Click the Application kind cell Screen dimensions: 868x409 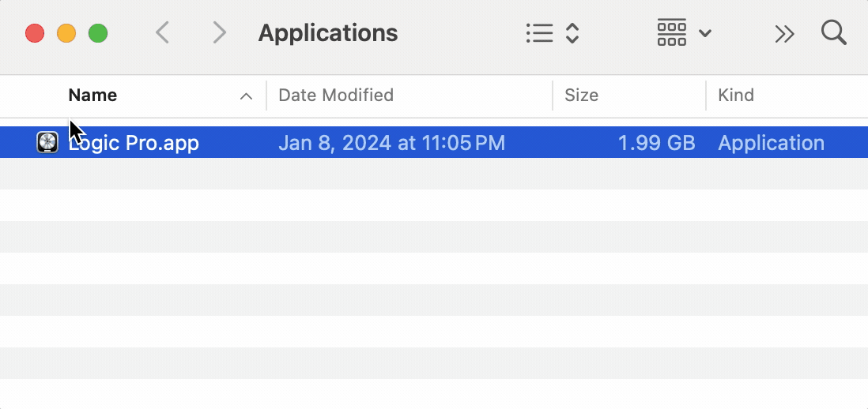pyautogui.click(x=771, y=144)
